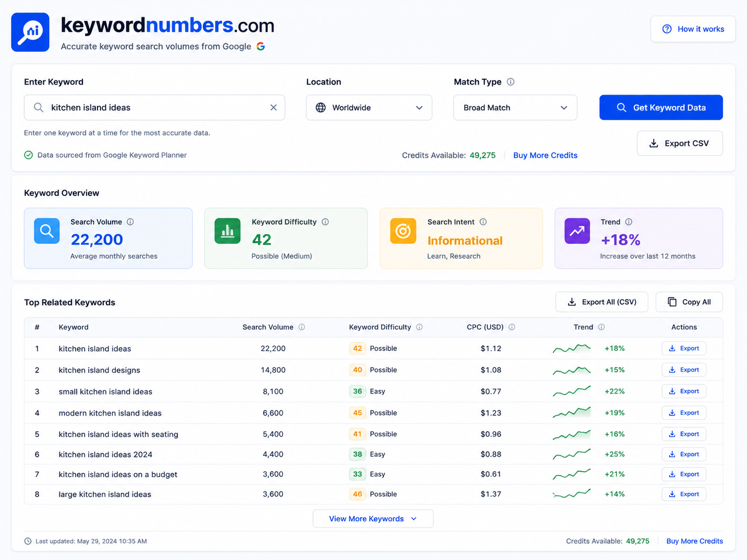Screen dimensions: 747x560
Task: Click Buy More Credits link near the keyword form
Action: [545, 155]
